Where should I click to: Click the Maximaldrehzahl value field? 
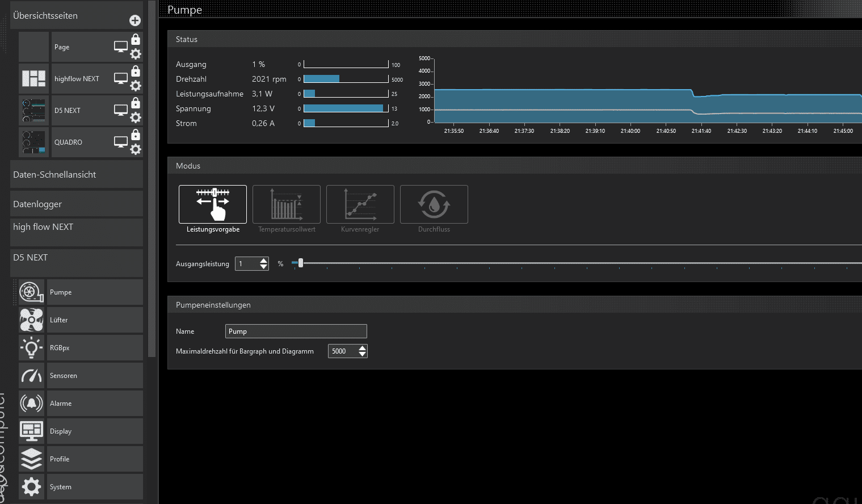click(343, 351)
